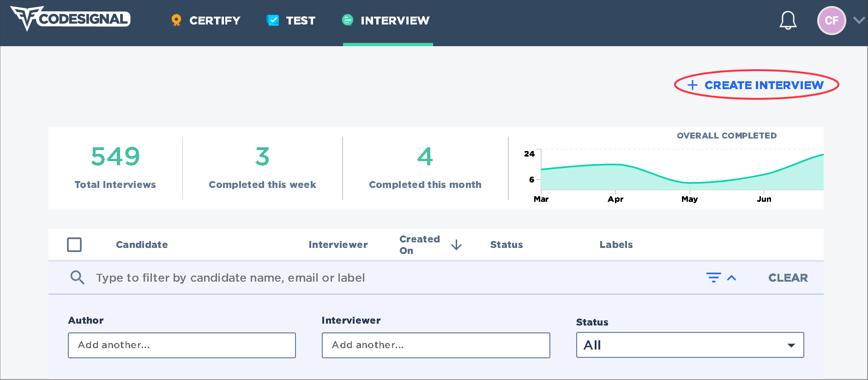Click the Author filter input field
Image resolution: width=868 pixels, height=380 pixels.
pos(182,345)
